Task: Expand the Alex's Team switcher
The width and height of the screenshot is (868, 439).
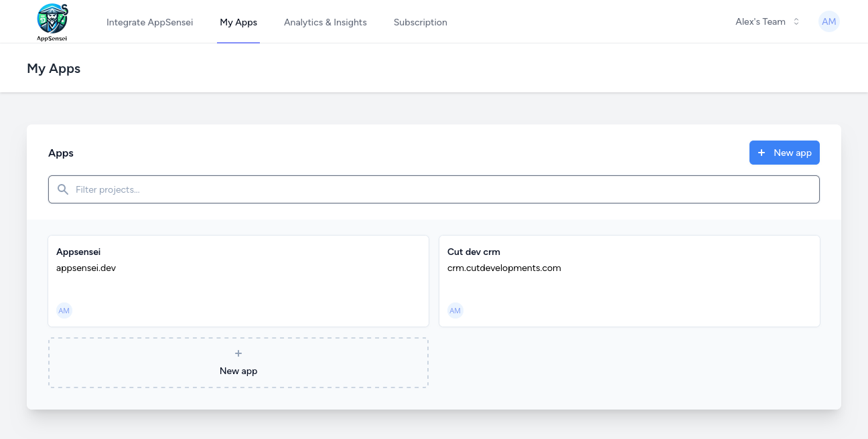Action: click(768, 21)
